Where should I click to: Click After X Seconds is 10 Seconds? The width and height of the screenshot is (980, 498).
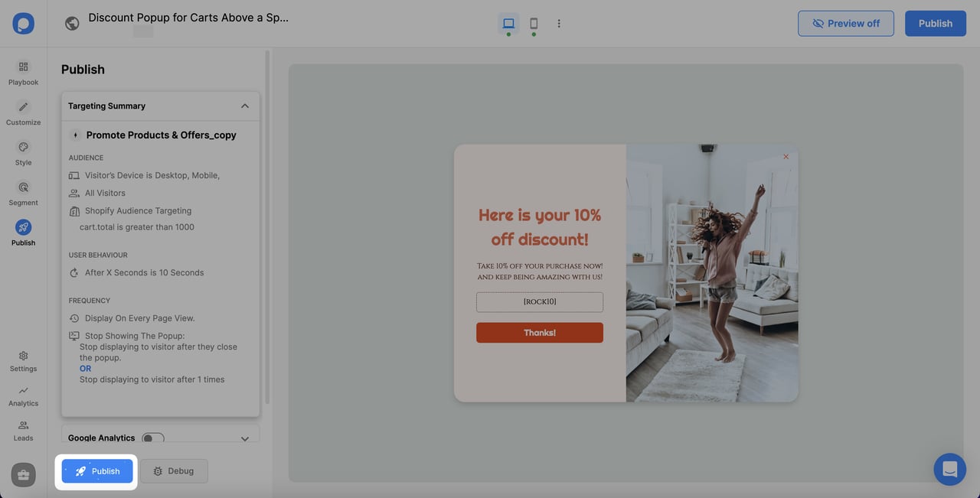point(144,272)
